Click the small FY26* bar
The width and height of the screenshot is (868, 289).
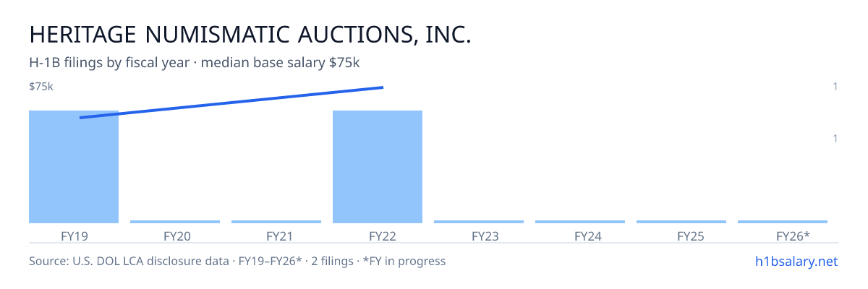click(783, 222)
